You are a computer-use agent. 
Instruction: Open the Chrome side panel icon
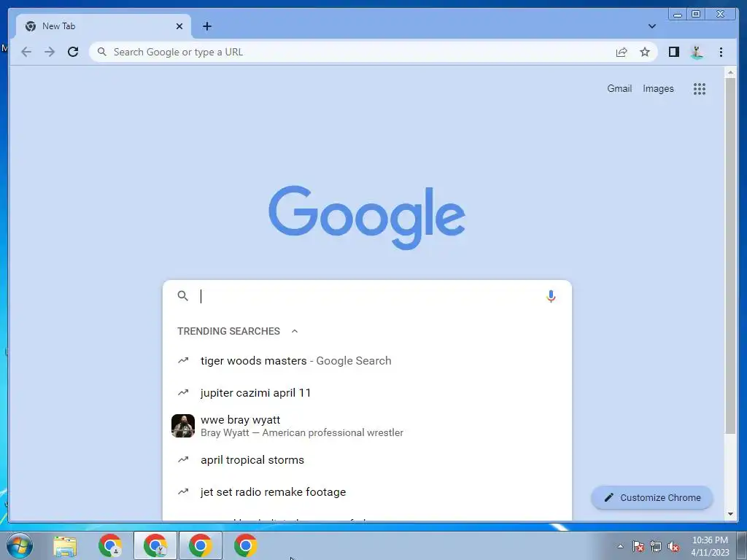[x=673, y=52]
